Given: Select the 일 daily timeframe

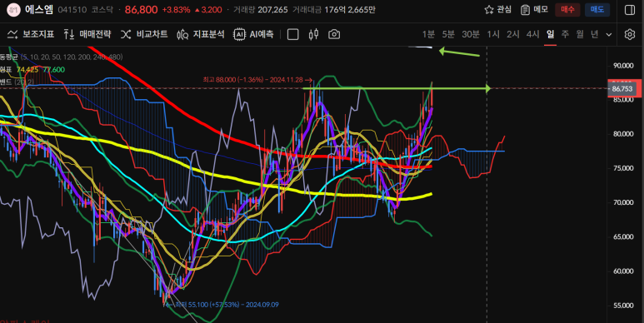Looking at the screenshot, I should (551, 34).
